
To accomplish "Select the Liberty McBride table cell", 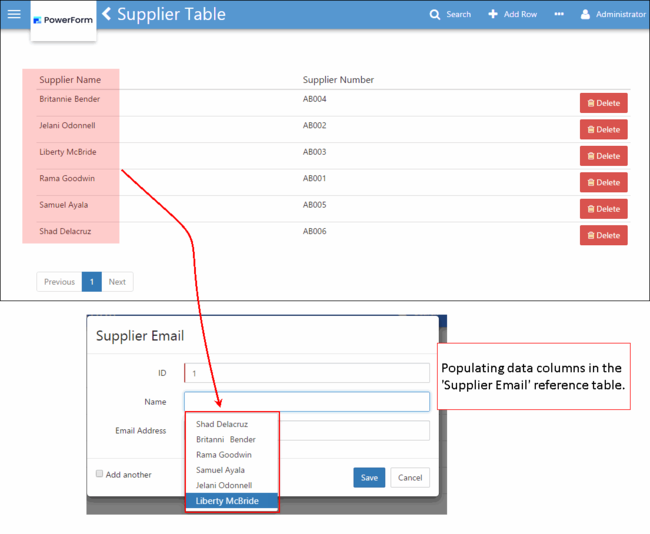I will click(68, 152).
